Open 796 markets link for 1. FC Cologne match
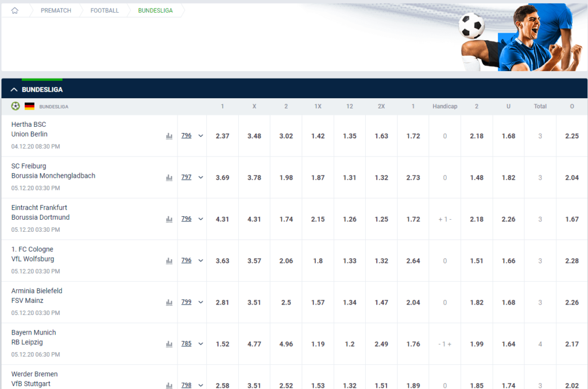This screenshot has height=389, width=588. 187,260
